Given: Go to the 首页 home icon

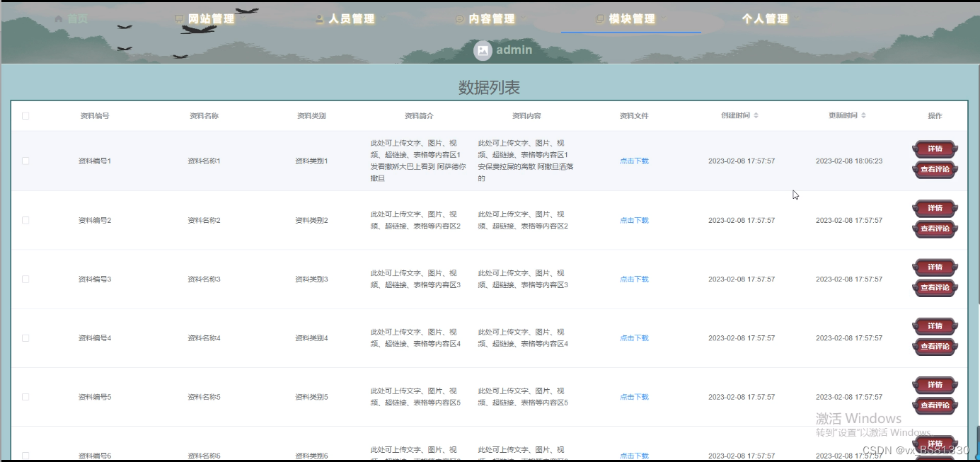Looking at the screenshot, I should (x=59, y=19).
